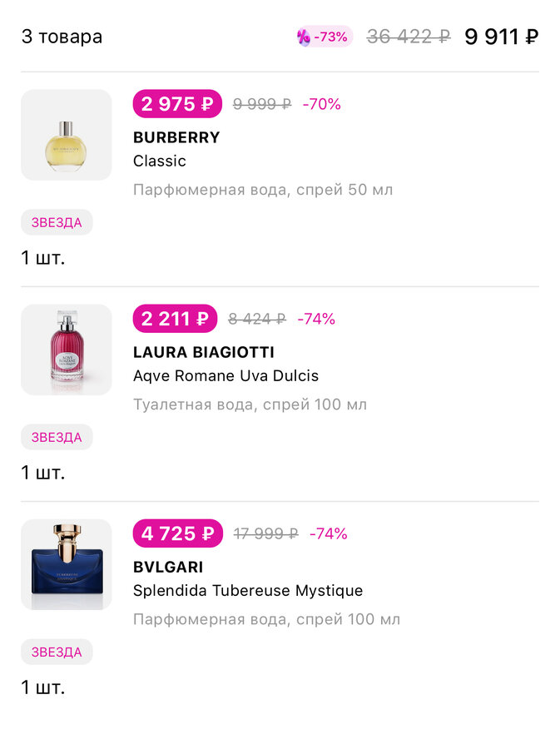This screenshot has width=560, height=749.
Task: Tap the 9 911 ₽ total price
Action: point(502,37)
